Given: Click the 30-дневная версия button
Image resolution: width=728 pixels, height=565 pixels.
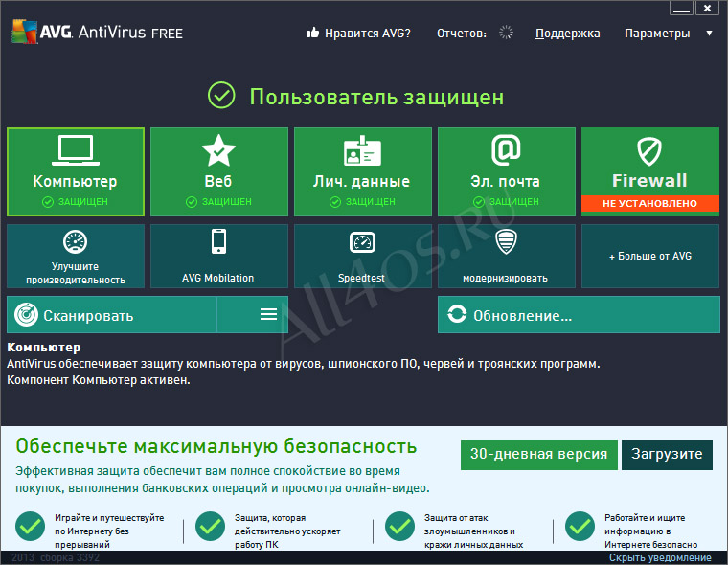Looking at the screenshot, I should [539, 455].
